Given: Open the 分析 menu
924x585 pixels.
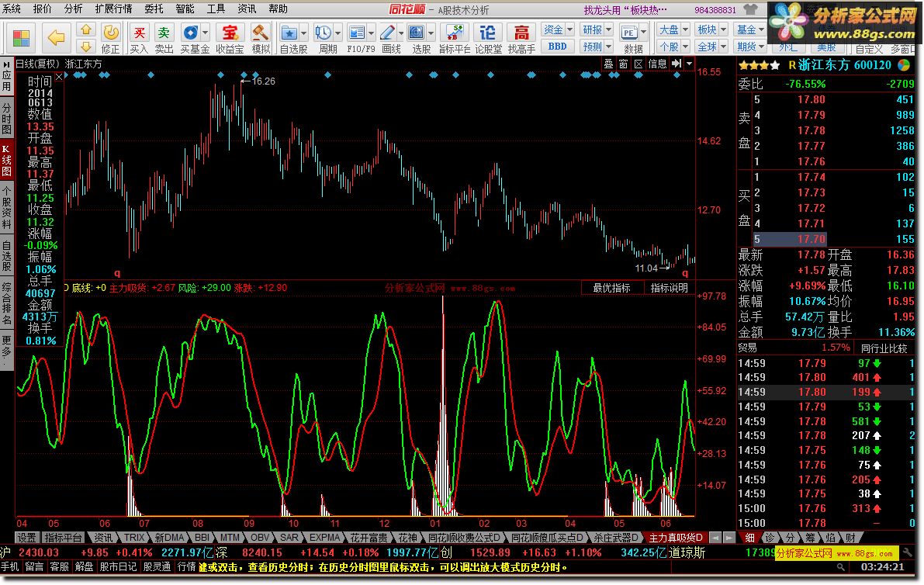Looking at the screenshot, I should click(73, 9).
